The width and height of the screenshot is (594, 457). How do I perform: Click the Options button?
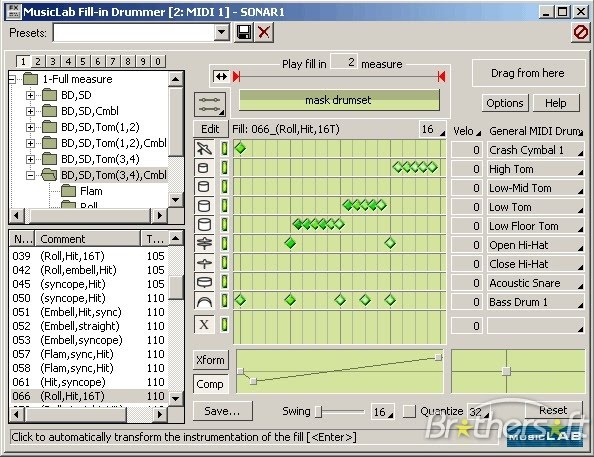coord(505,103)
